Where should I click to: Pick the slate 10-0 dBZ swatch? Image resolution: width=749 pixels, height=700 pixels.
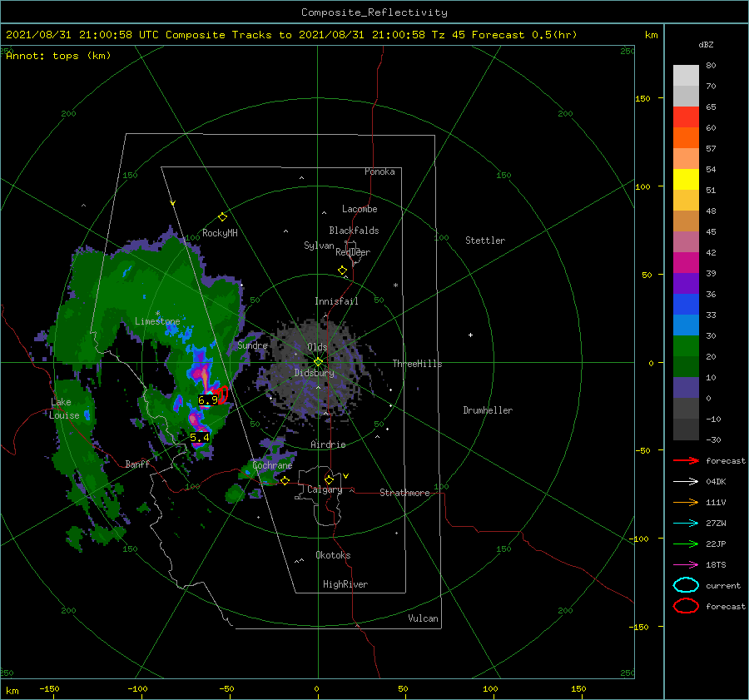pyautogui.click(x=686, y=388)
